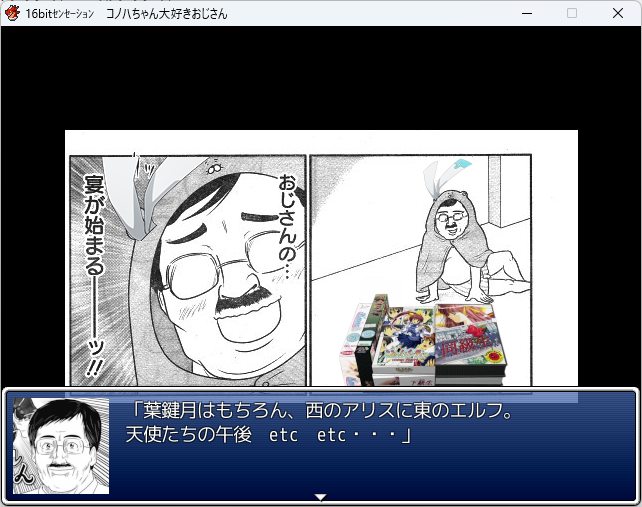Viewport: 642px width, 507px height.
Task: Click the speaker face portrait in dialogue box
Action: [x=61, y=446]
